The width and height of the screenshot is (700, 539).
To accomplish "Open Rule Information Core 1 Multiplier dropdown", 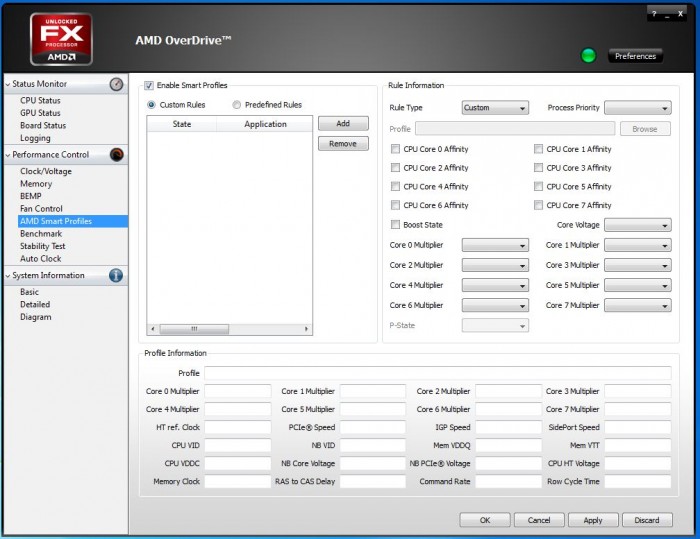I will coord(638,245).
